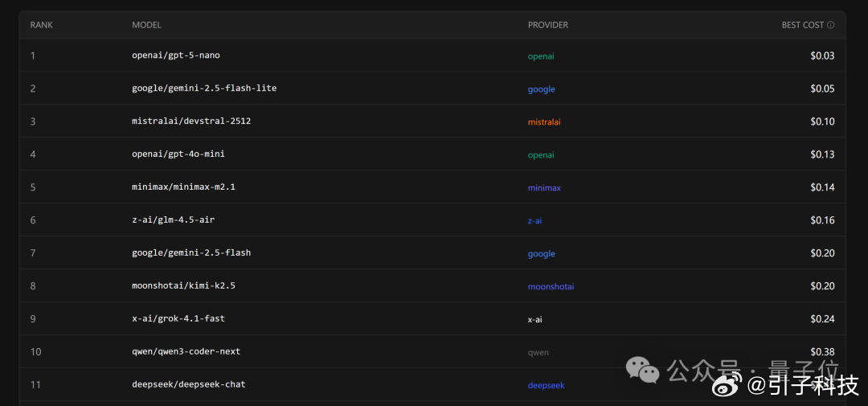Screen dimensions: 868x406
Task: Click rank number 10
Action: [35, 351]
